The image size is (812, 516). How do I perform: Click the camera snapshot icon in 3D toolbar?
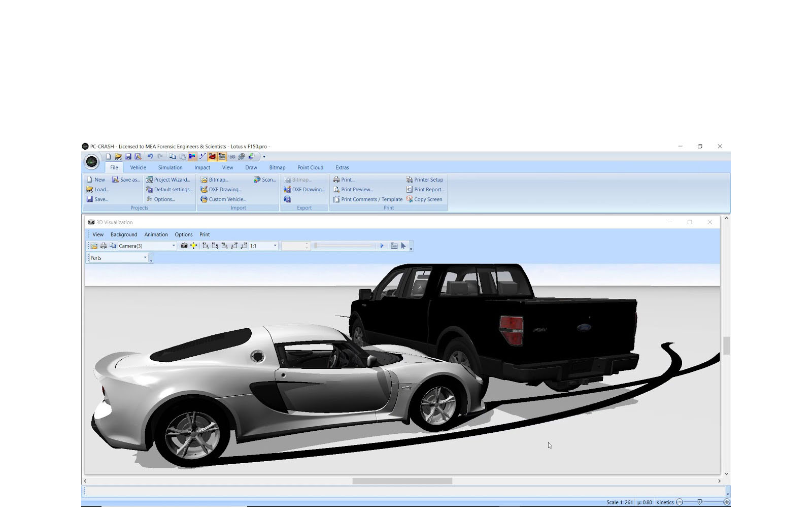click(184, 246)
